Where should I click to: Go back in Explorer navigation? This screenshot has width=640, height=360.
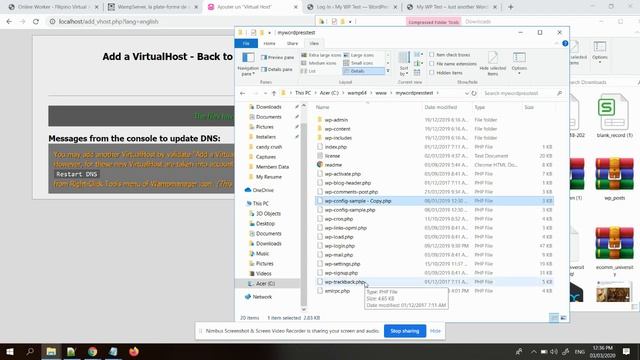click(x=243, y=93)
